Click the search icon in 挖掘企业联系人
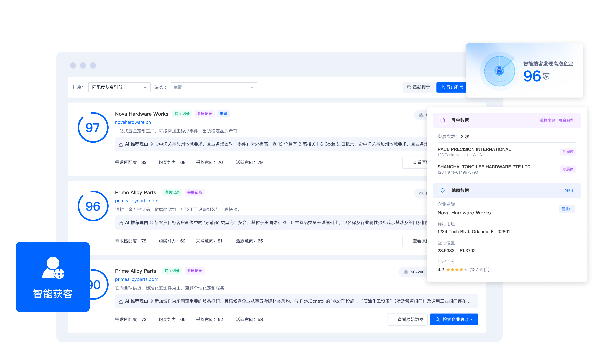Image resolution: width=599 pixels, height=364 pixels. [438, 320]
